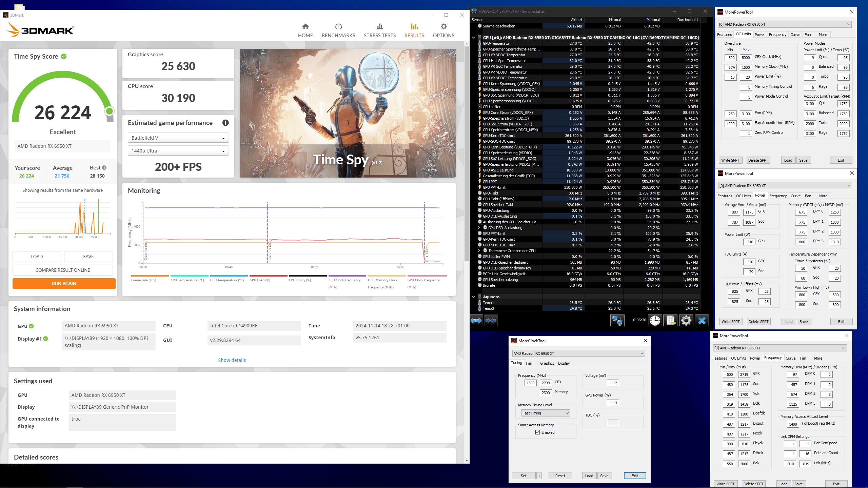Reset sensor min/max with clock icon
The width and height of the screenshot is (868, 488).
655,320
